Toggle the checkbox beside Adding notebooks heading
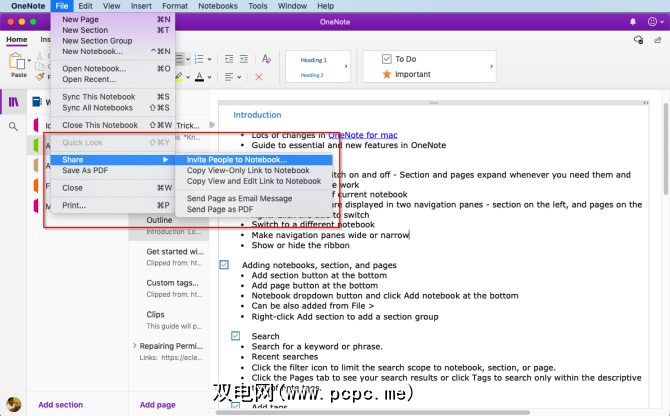Viewport: 670px width, 416px height. [224, 265]
